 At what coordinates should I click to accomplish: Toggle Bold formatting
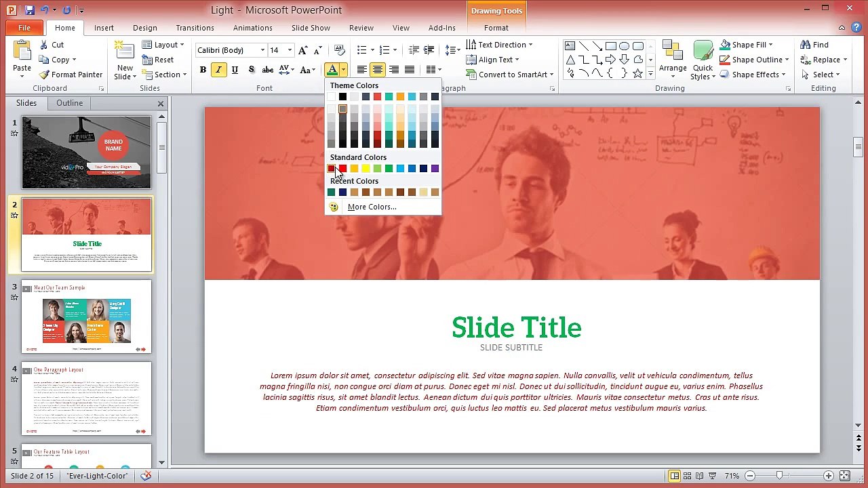(x=203, y=70)
